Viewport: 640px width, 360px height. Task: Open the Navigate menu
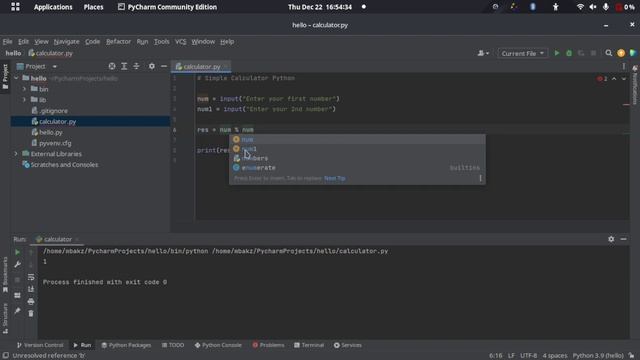tap(67, 41)
